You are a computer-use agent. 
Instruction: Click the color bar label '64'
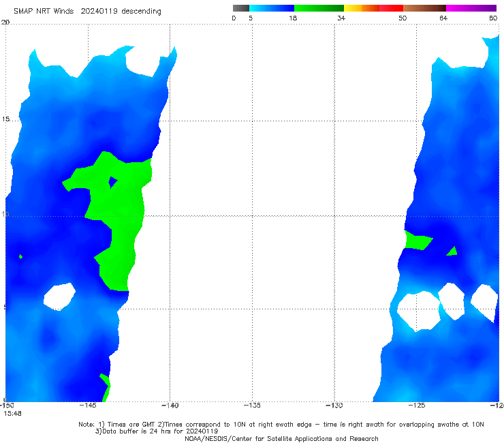pyautogui.click(x=443, y=18)
